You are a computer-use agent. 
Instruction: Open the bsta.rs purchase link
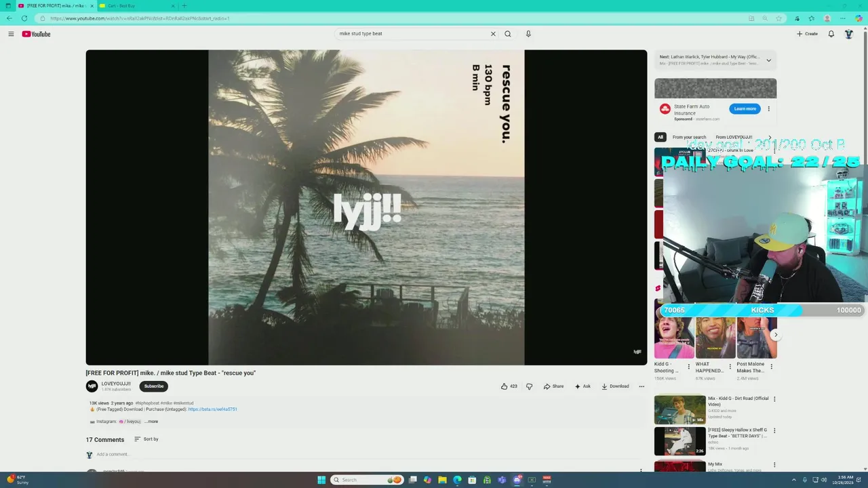pos(212,409)
